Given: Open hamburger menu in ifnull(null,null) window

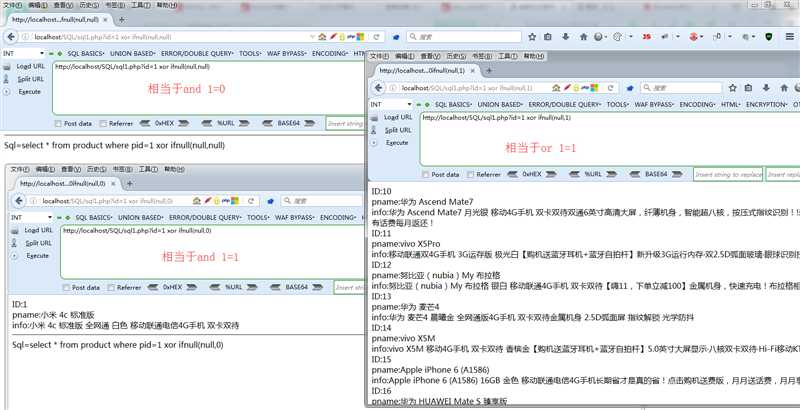Looking at the screenshot, I should pyautogui.click(x=789, y=37).
